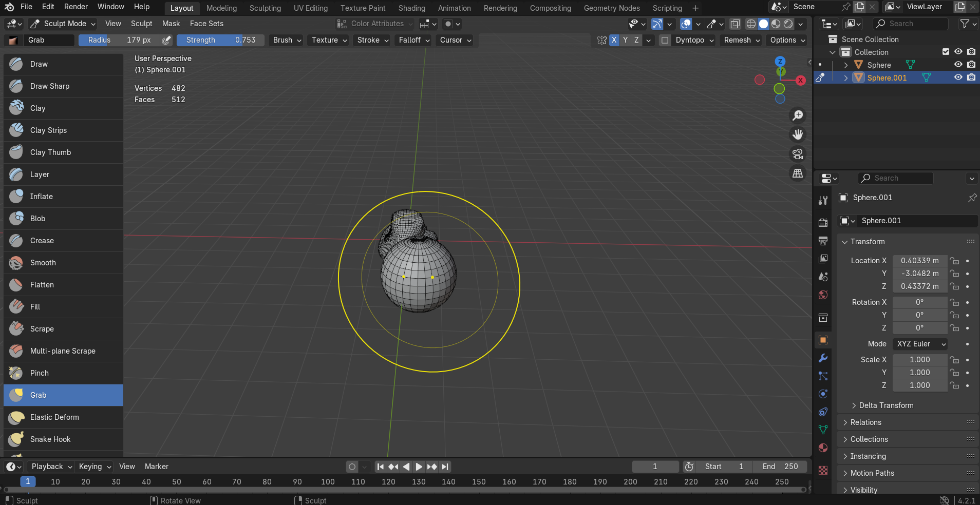Select the Flatten brush
This screenshot has width=980, height=505.
click(x=63, y=285)
